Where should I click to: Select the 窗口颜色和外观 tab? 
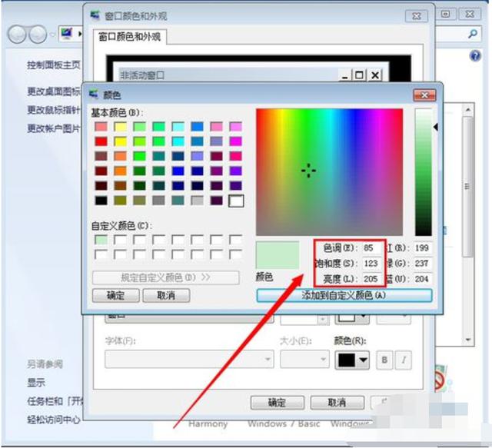(131, 36)
